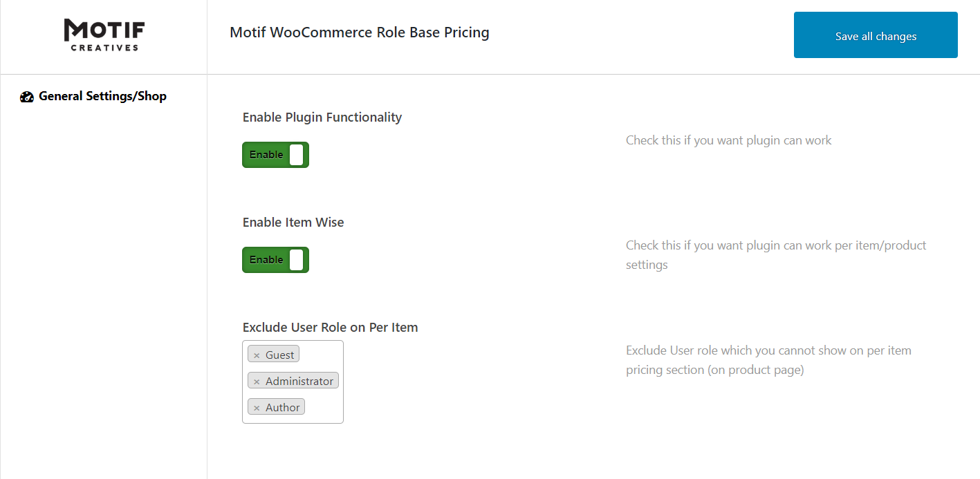980x479 pixels.
Task: Disable the Enable Item Wise toggle
Action: pos(275,259)
